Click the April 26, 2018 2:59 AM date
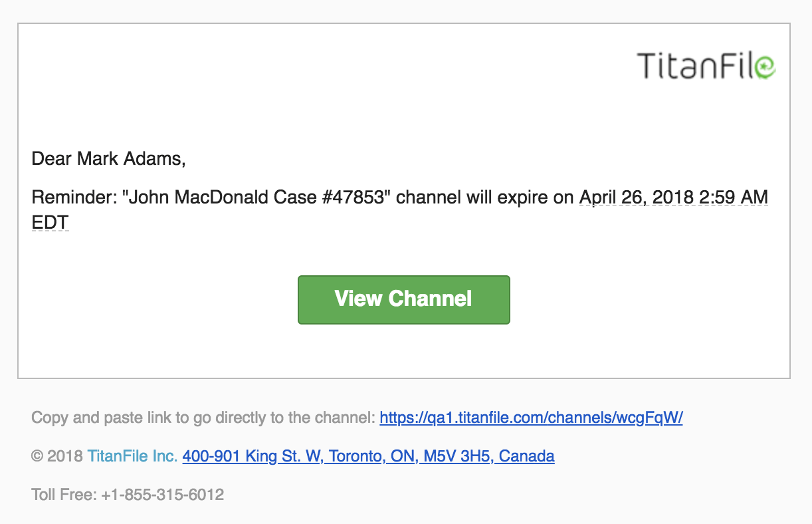Viewport: 812px width, 524px height. pyautogui.click(x=674, y=197)
